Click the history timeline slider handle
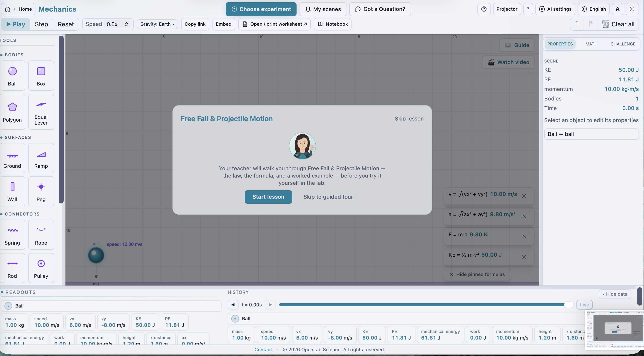 tap(569, 304)
